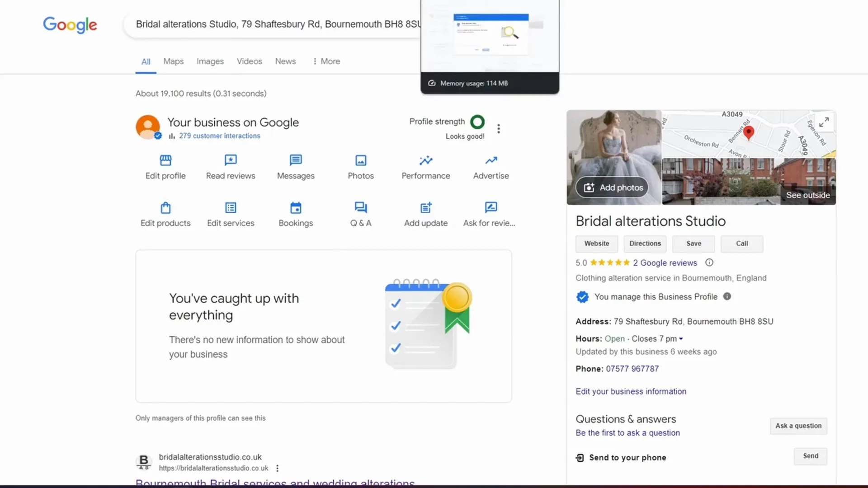
Task: Open Performance chart icon
Action: (426, 160)
